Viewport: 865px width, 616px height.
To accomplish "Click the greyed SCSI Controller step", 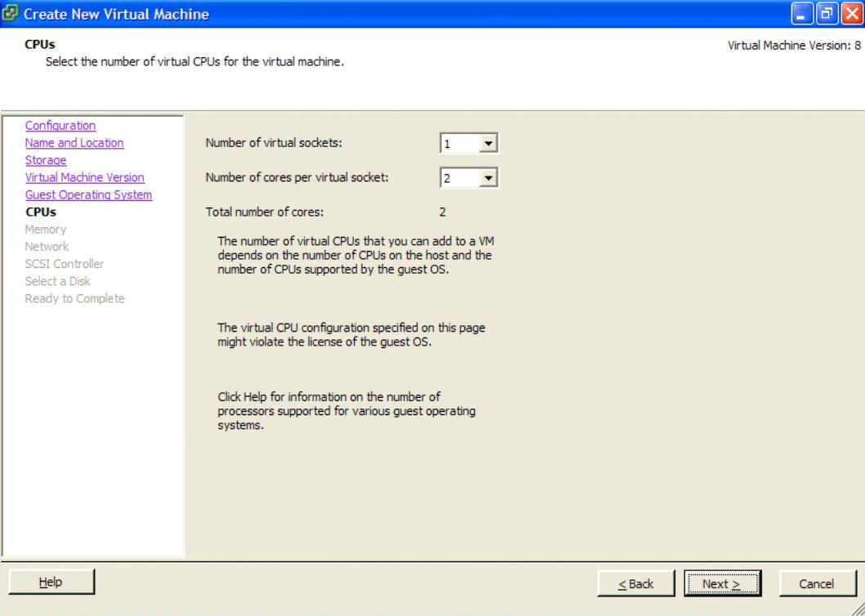I will click(x=64, y=264).
